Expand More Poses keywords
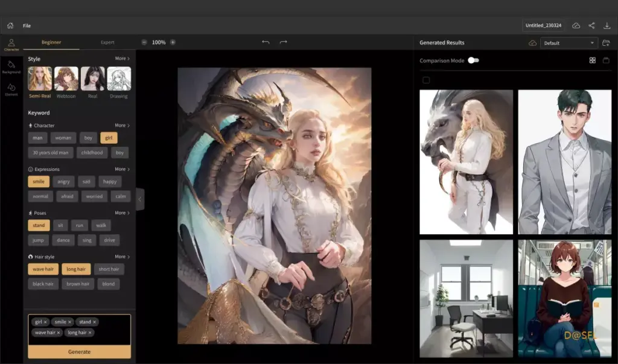The image size is (618, 364). (122, 213)
